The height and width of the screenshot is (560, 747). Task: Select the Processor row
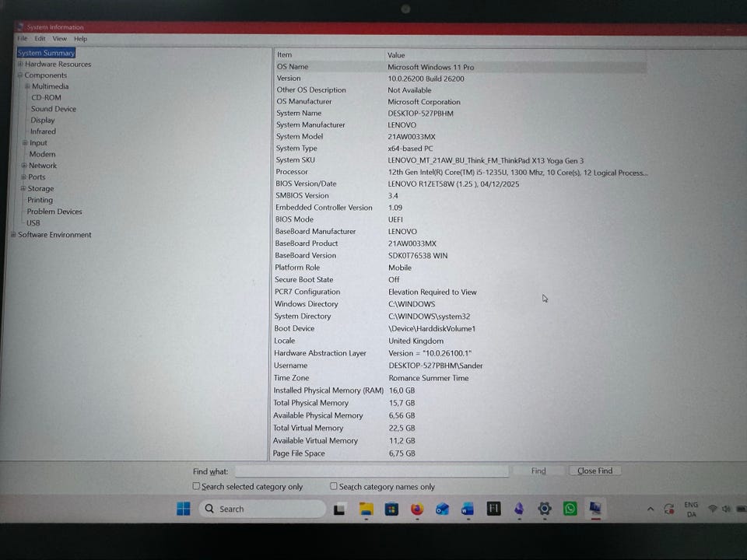pyautogui.click(x=460, y=172)
